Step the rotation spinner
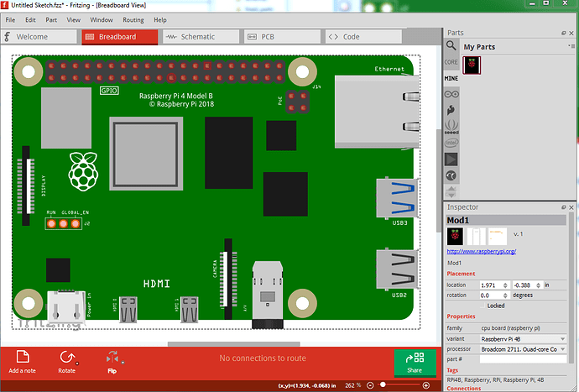Image resolution: width=579 pixels, height=392 pixels. [505, 295]
